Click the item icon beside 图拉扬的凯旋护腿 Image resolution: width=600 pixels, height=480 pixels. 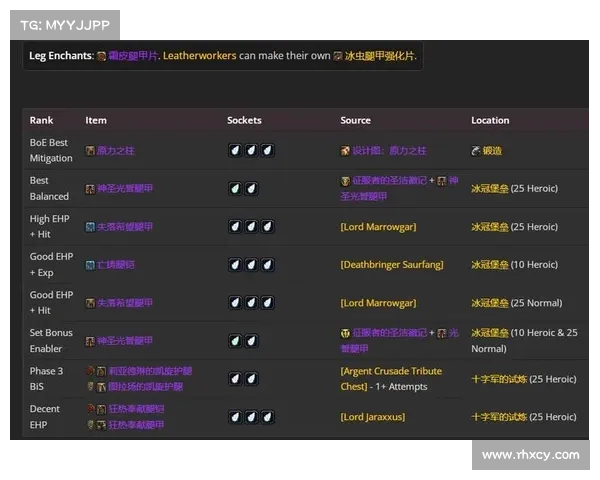[101, 387]
